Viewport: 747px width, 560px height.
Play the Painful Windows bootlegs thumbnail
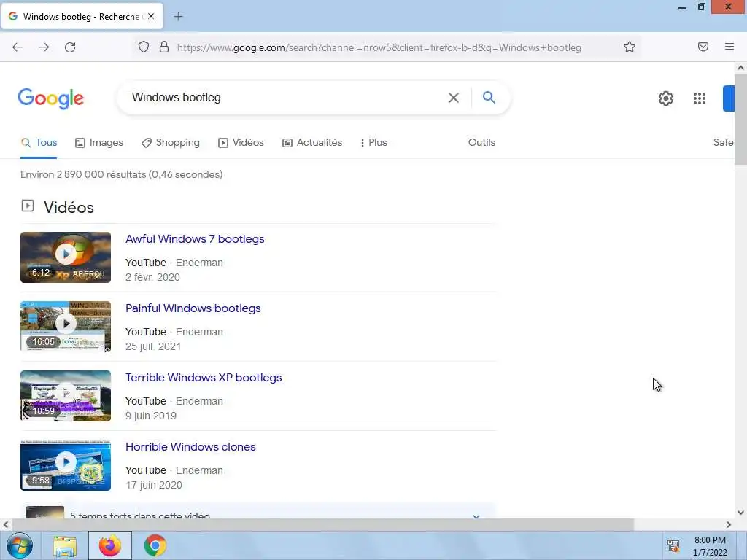[x=66, y=326]
